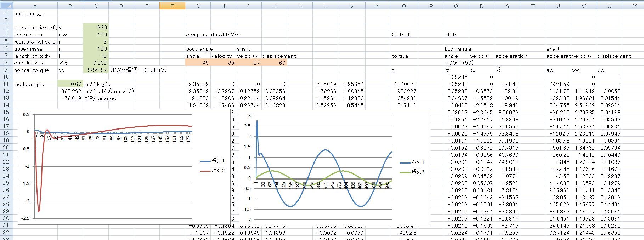Image resolution: width=644 pixels, height=240 pixels.
Task: Click the body angle PWM cell 45
Action: (198, 63)
